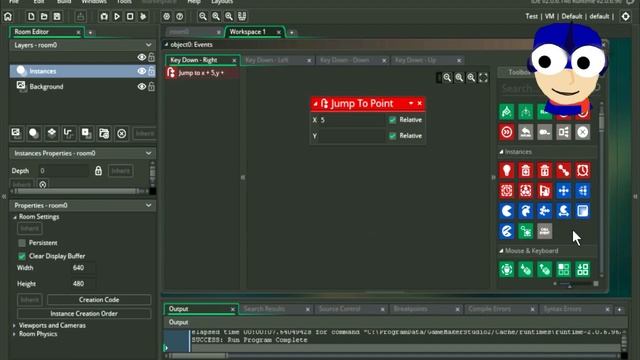Select the Instances layer row
Screen dimensions: 640x360
(83, 71)
